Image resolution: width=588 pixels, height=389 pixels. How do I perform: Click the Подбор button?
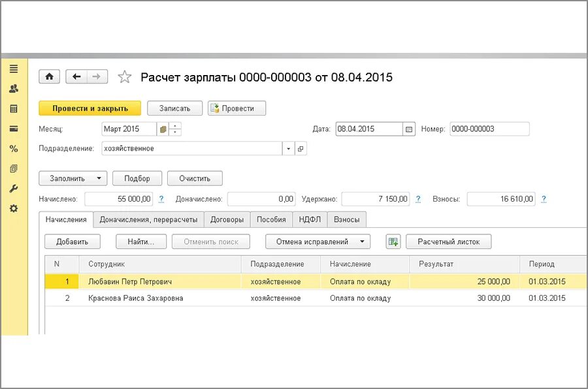[x=137, y=178]
